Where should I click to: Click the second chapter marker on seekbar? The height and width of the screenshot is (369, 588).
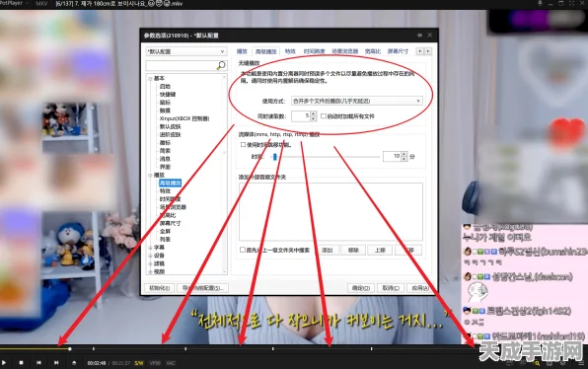[x=185, y=348]
